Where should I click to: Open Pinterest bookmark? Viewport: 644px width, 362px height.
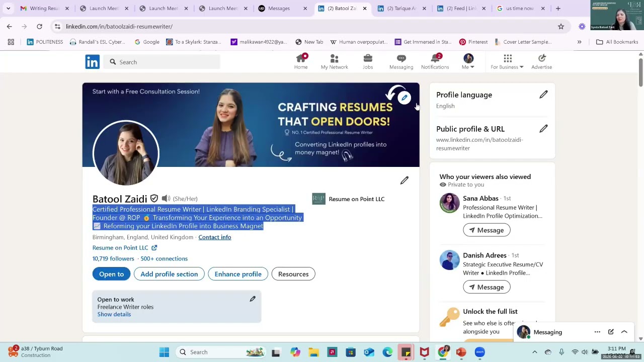coord(473,42)
